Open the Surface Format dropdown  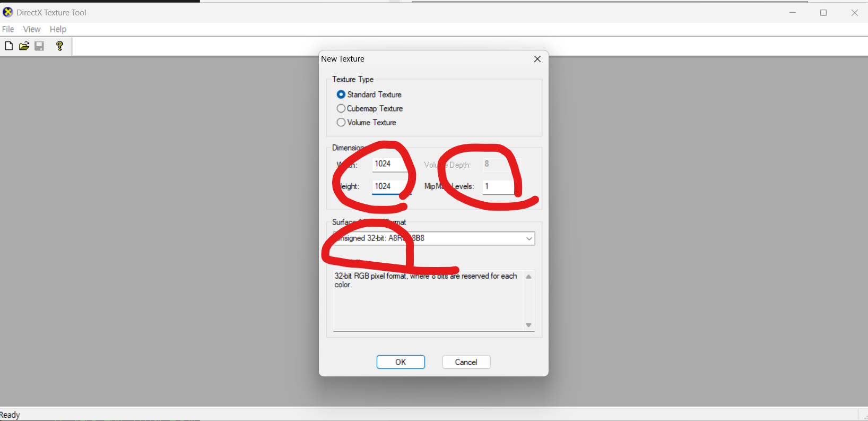coord(434,238)
